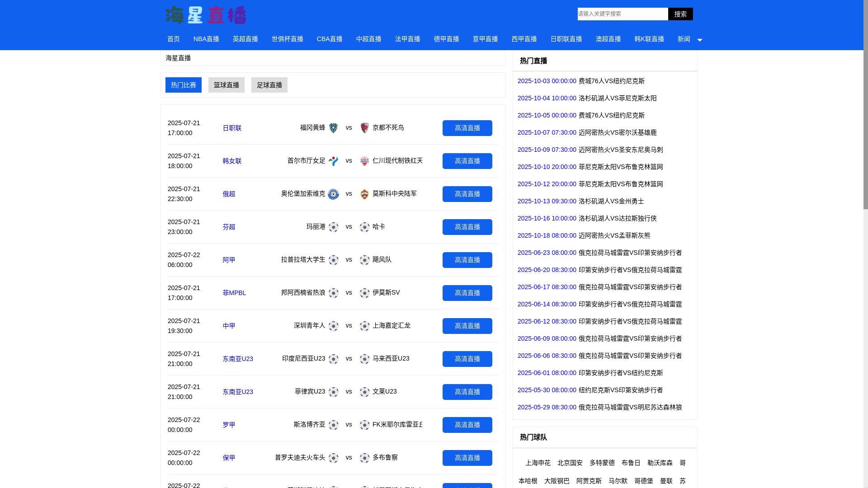Click the ball icon beside FK米耶尔库雷亚
Viewport: 868px width, 488px height.
[364, 425]
